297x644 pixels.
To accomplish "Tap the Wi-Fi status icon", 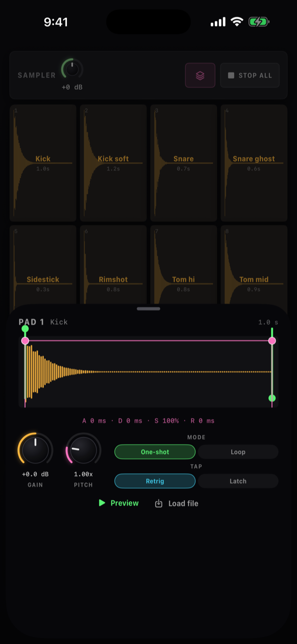I will [237, 22].
